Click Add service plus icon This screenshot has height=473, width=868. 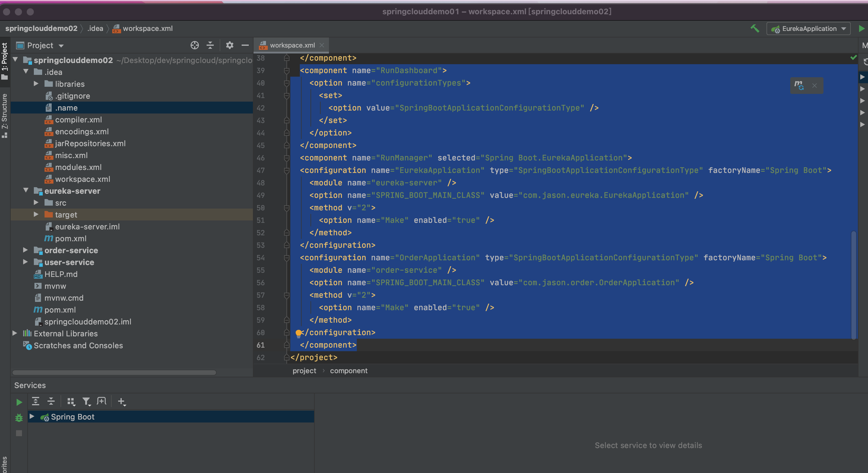click(121, 401)
